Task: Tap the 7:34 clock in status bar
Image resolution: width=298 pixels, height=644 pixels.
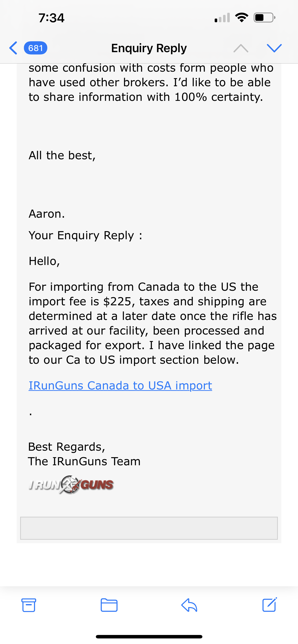Action: (x=51, y=18)
